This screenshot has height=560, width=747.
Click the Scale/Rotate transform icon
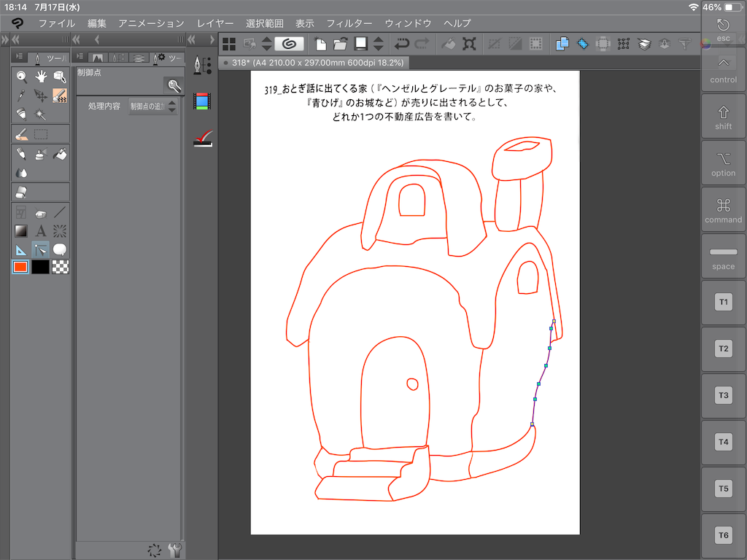pyautogui.click(x=469, y=44)
